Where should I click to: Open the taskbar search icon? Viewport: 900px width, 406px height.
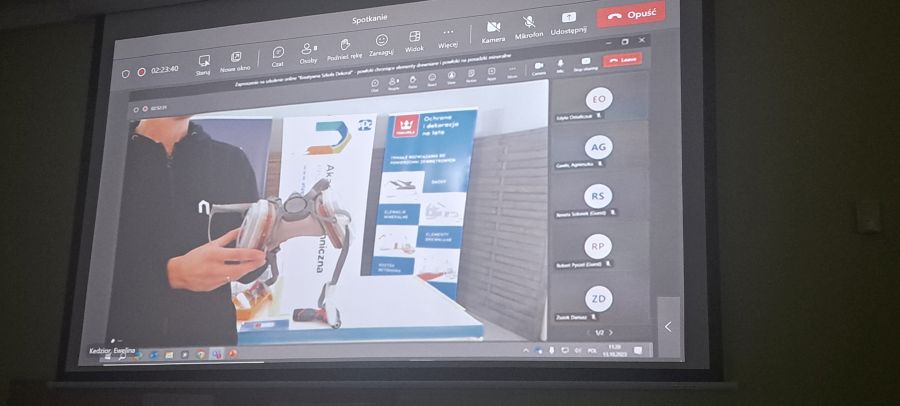pyautogui.click(x=122, y=356)
